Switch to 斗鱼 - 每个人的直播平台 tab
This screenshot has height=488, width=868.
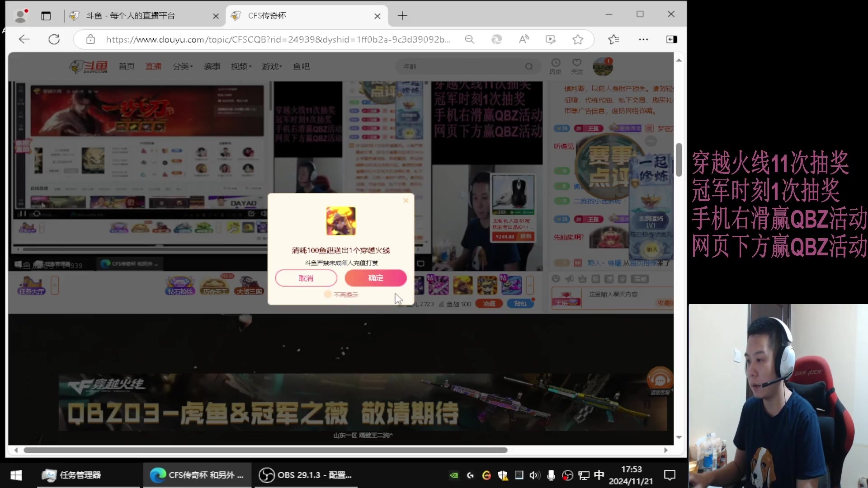(x=144, y=16)
